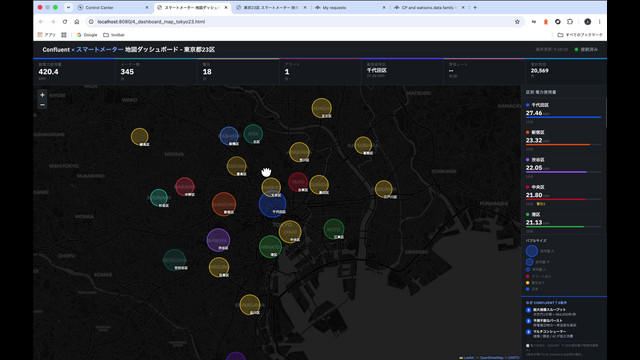Select the red 中野区 (Nakano) bubble
This screenshot has width=640, height=360.
coord(185,187)
